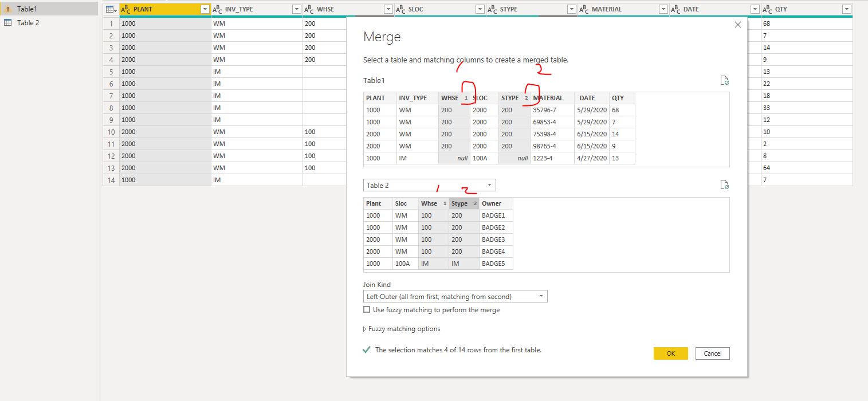Open WHSE column filter dropdown

pyautogui.click(x=388, y=9)
